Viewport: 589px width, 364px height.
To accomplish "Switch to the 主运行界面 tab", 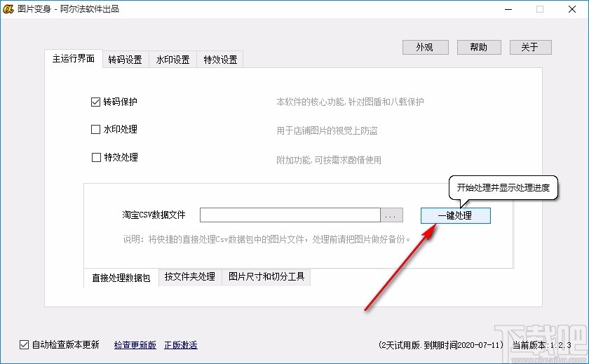I will tap(73, 59).
